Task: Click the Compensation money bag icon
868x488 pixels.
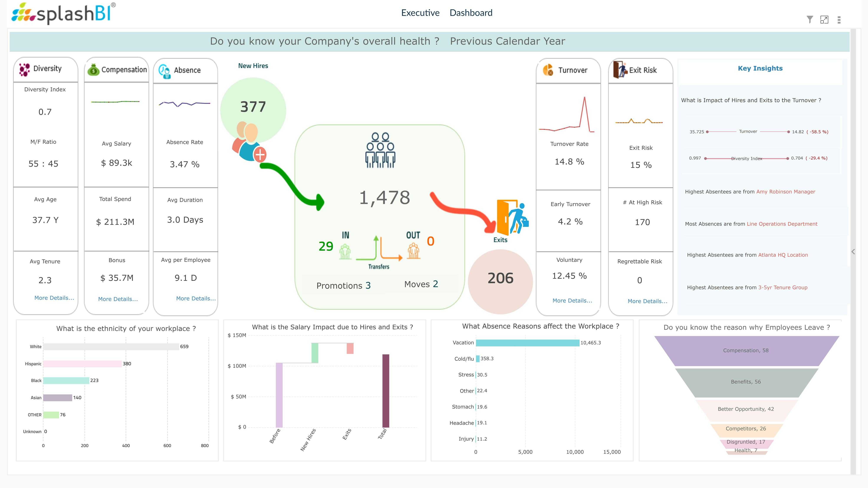Action: click(x=93, y=70)
